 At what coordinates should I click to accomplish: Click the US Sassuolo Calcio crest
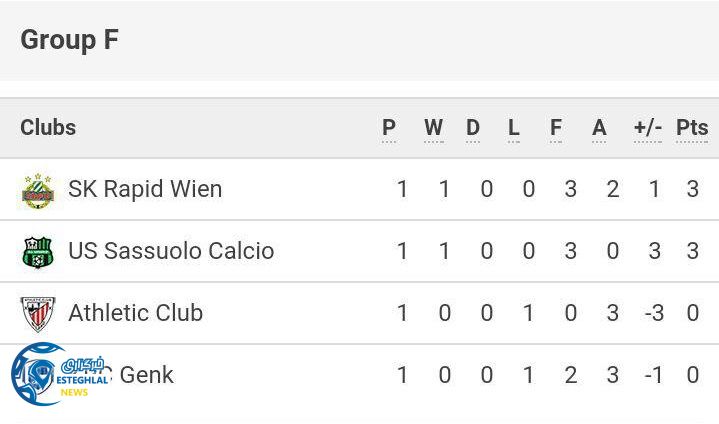pos(38,252)
